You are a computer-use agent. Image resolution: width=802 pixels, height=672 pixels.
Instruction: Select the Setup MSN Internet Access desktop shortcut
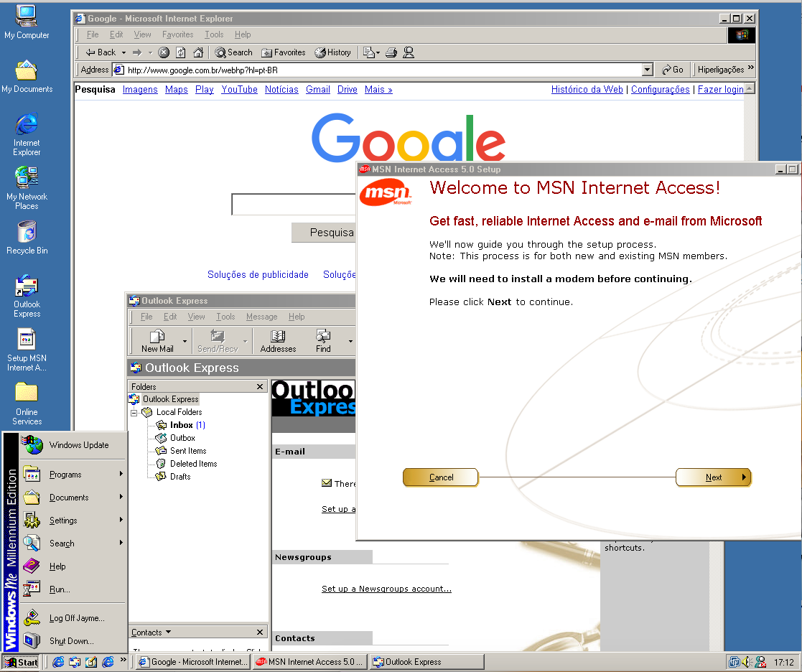coord(27,350)
